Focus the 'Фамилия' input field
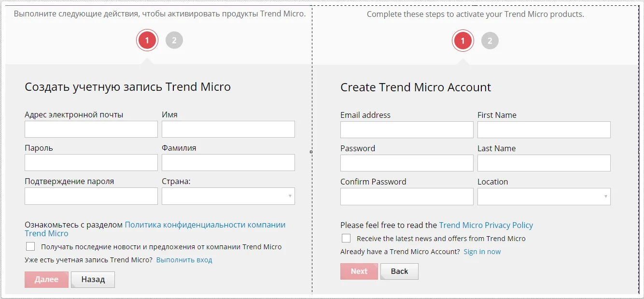Screen dimensions: 644x299 228,163
